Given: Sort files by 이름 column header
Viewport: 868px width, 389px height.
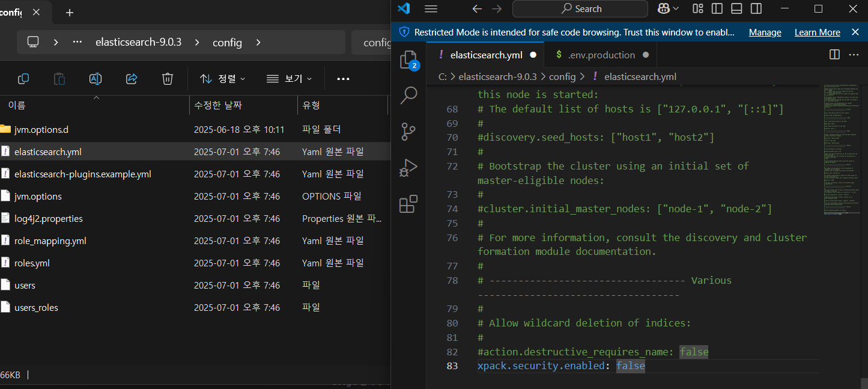Looking at the screenshot, I should pyautogui.click(x=94, y=105).
